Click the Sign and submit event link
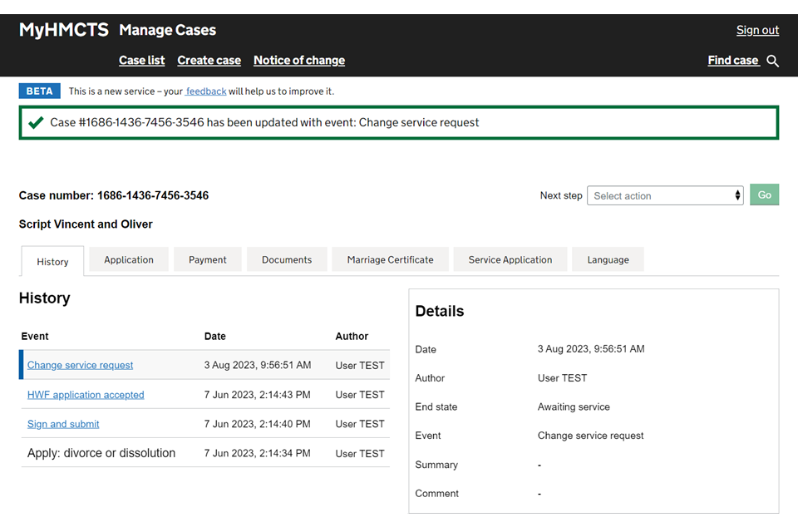798x532 pixels. (63, 424)
